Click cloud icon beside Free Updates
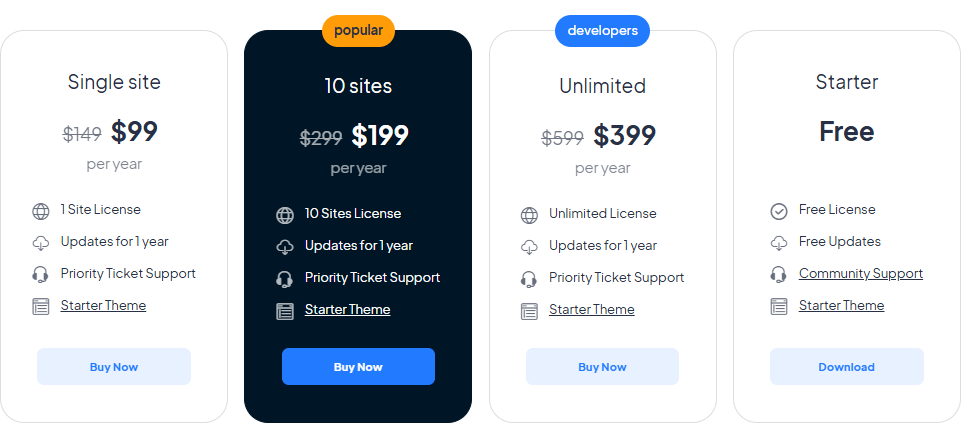962x424 pixels. (779, 244)
